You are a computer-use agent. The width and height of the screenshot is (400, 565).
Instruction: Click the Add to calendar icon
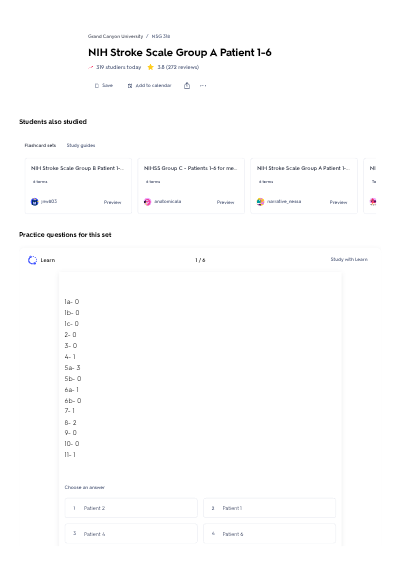pos(130,86)
